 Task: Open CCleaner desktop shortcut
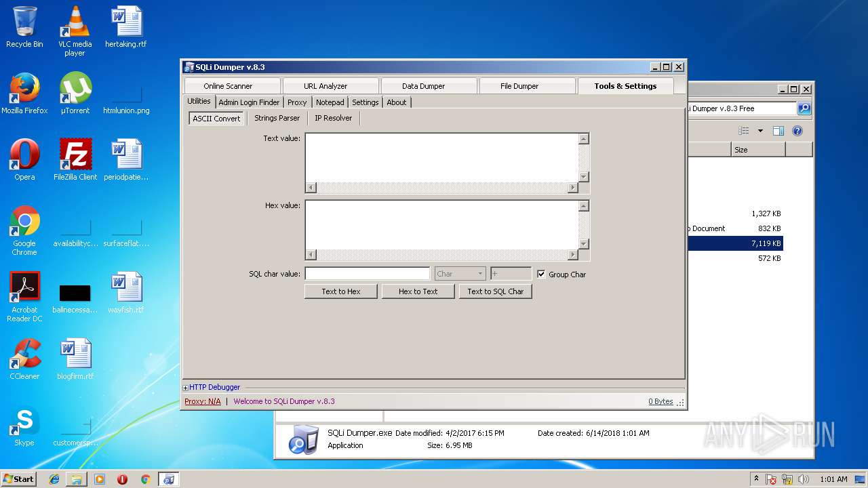click(24, 359)
